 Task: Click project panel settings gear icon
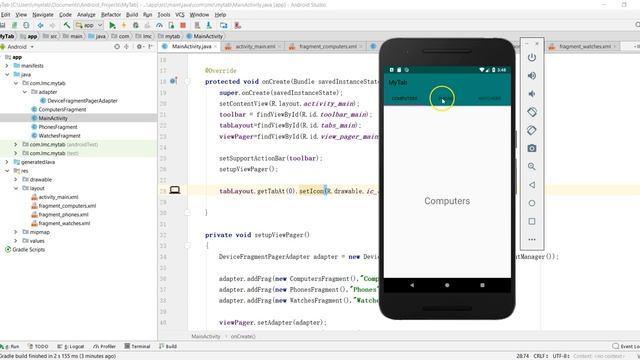pos(139,47)
